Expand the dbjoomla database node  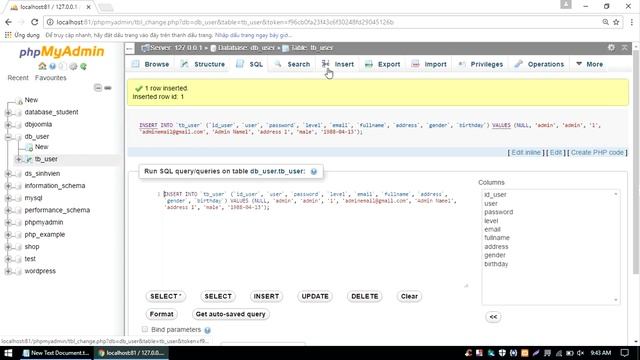8,124
